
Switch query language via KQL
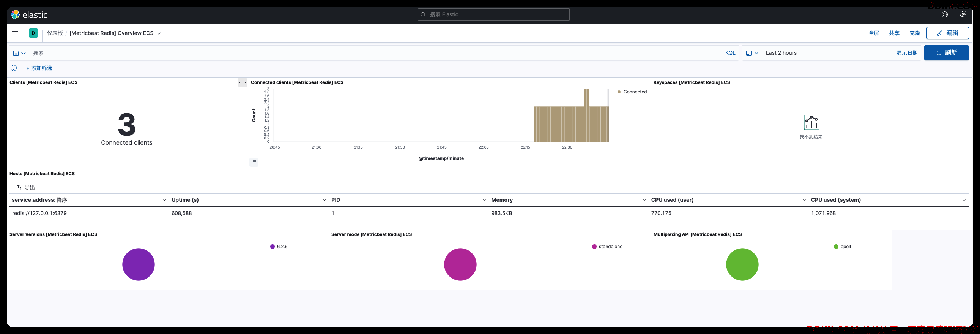tap(730, 53)
